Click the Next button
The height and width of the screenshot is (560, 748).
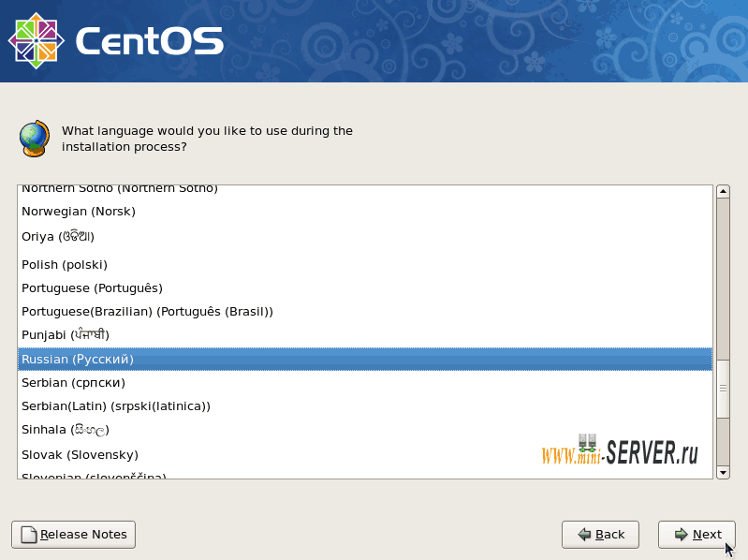pos(697,534)
